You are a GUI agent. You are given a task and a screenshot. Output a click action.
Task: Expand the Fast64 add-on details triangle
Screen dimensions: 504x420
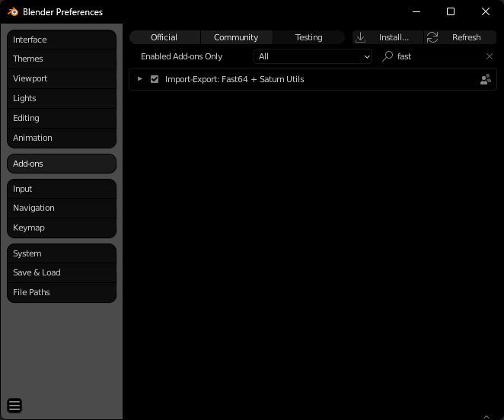tap(140, 78)
